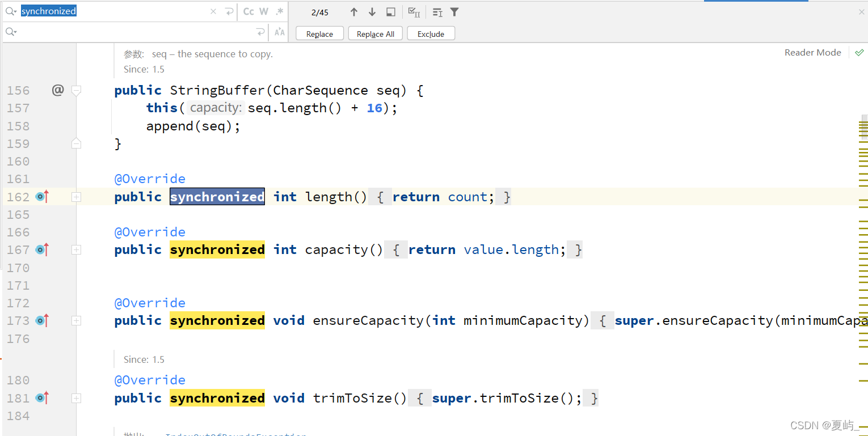The height and width of the screenshot is (436, 868).
Task: Click highlighted 'synchronized' on line 181
Action: [x=217, y=398]
